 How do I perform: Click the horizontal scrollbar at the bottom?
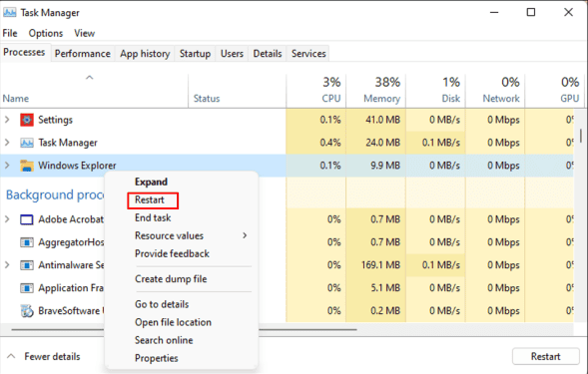coord(184,330)
